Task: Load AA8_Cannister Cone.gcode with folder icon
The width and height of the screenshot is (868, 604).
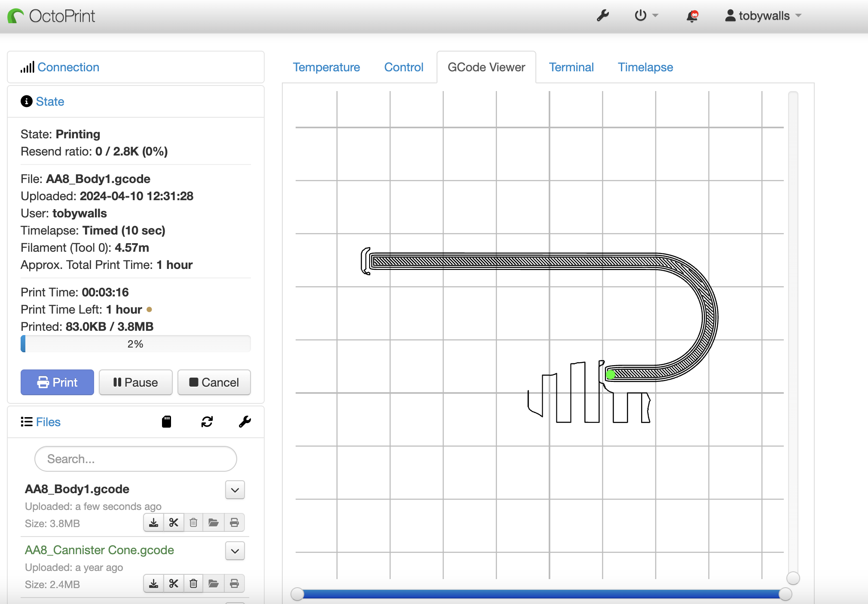Action: [214, 583]
